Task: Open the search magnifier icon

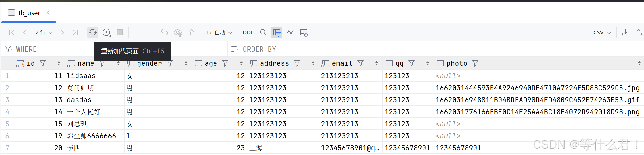Action: point(263,32)
